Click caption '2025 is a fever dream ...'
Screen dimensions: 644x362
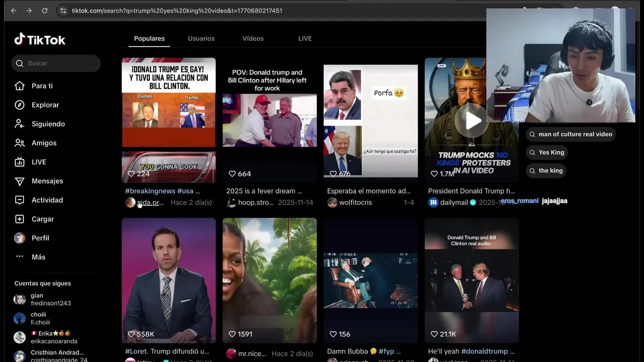pyautogui.click(x=264, y=191)
